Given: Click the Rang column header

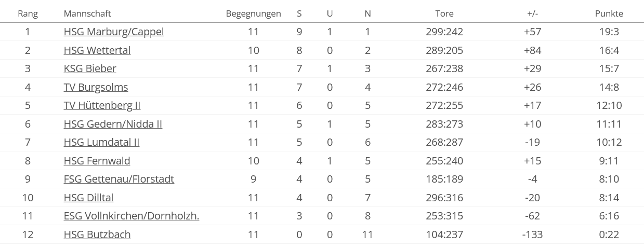Looking at the screenshot, I should (28, 13).
